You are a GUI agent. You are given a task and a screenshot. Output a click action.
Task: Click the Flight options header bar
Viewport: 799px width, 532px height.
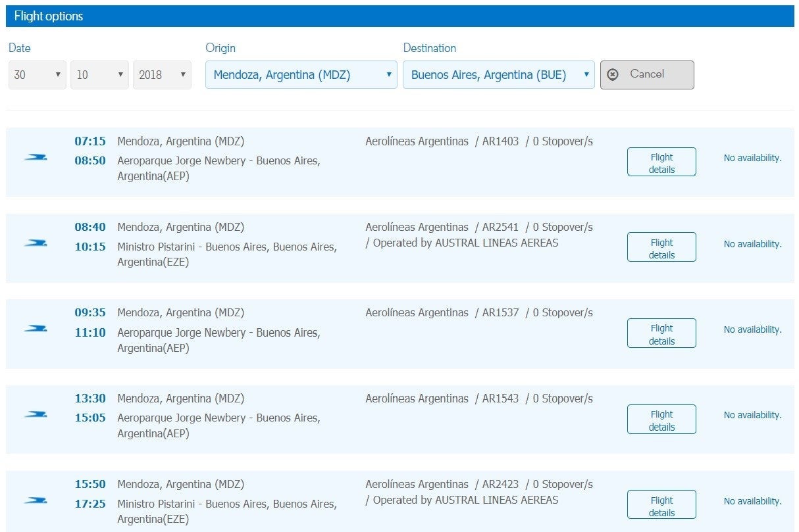pyautogui.click(x=399, y=16)
